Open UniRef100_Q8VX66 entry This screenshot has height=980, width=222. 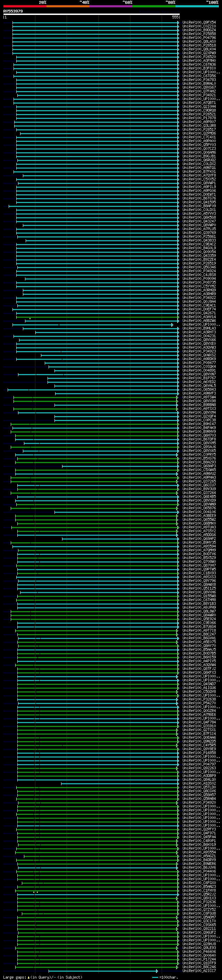click(199, 340)
